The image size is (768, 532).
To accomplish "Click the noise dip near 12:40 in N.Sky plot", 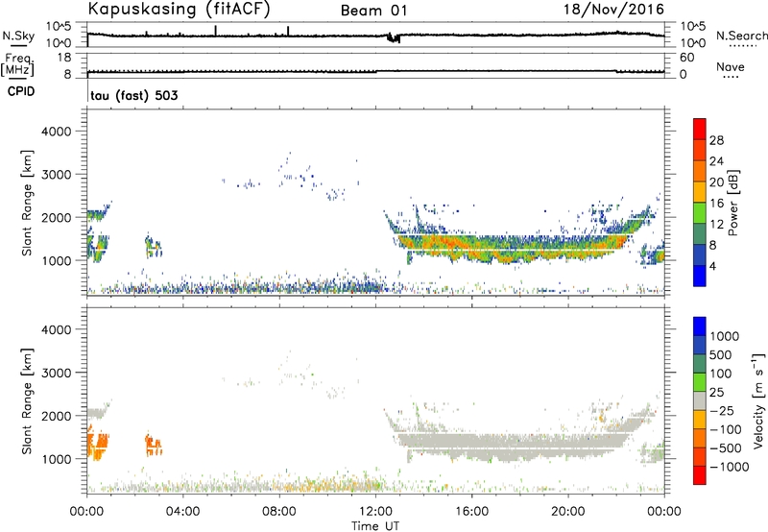I will pos(394,37).
